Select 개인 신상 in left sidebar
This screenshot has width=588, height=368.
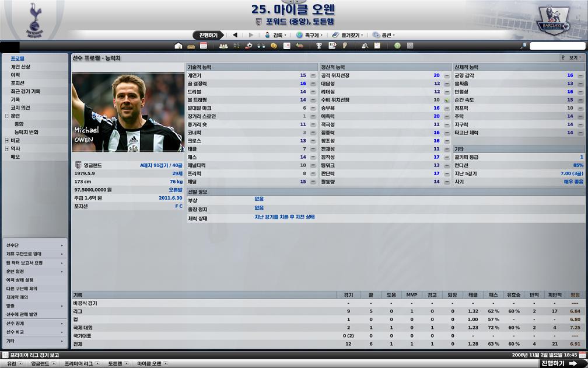tap(20, 67)
